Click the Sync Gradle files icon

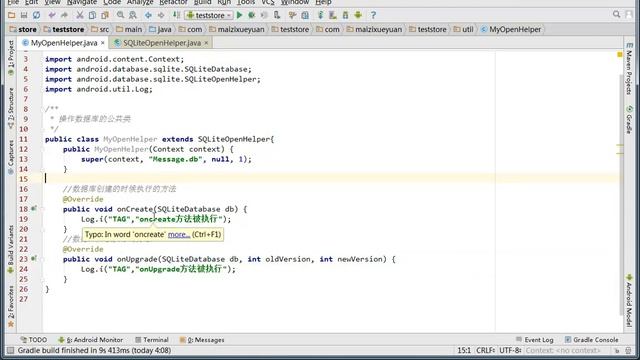tap(320, 16)
